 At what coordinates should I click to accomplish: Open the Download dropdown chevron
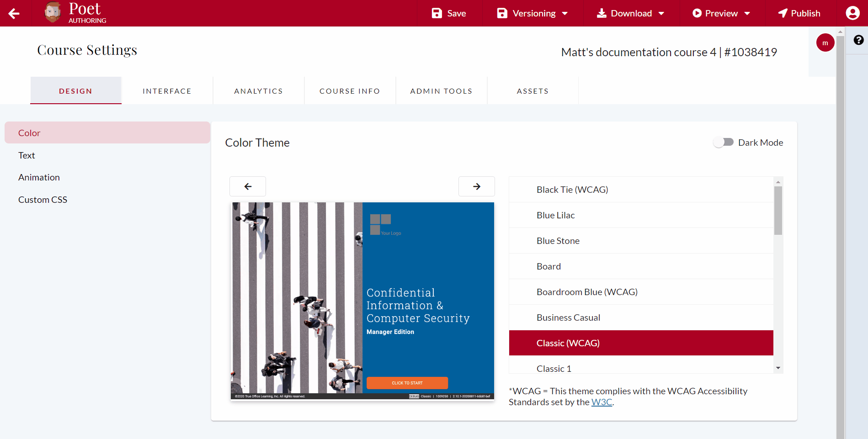(661, 13)
